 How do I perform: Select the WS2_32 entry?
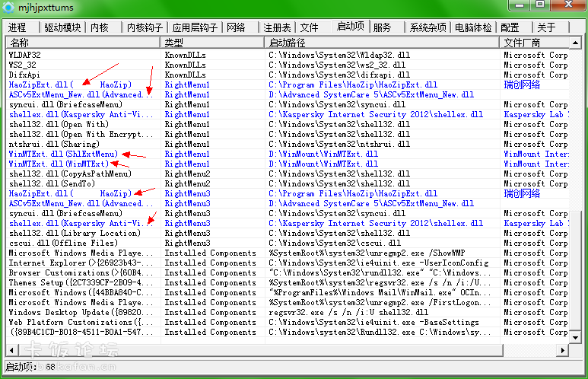point(288,65)
